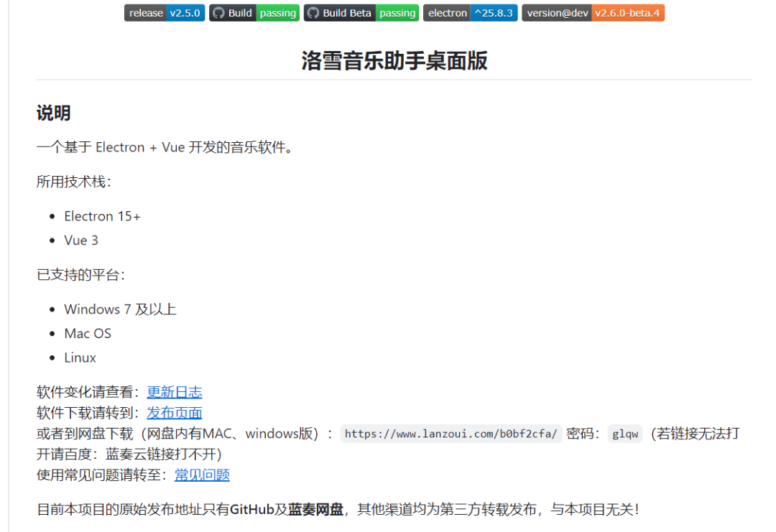Select the password code glqw

(x=624, y=434)
